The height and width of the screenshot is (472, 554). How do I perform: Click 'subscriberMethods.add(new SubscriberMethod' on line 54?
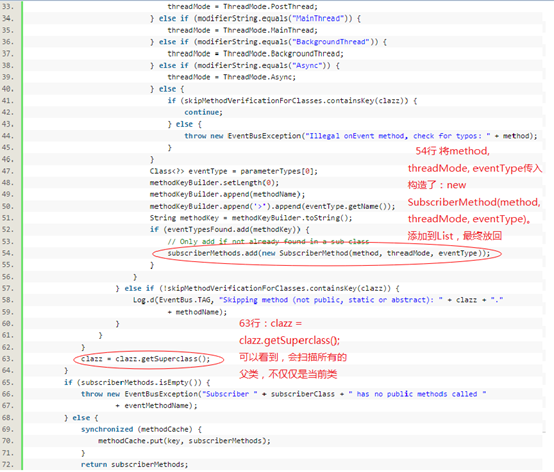[258, 253]
